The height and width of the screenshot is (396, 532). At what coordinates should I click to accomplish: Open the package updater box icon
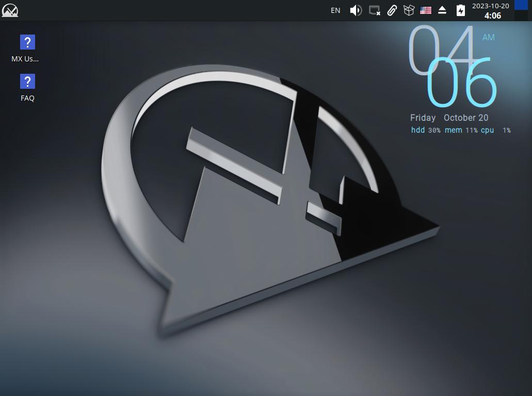[x=409, y=10]
